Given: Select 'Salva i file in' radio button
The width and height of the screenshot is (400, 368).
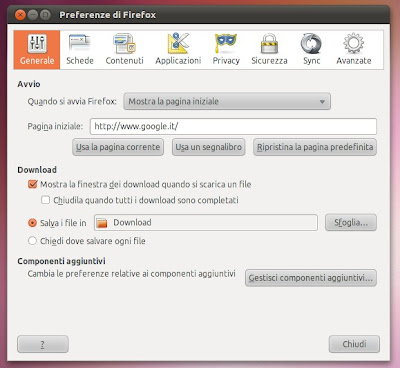Looking at the screenshot, I should [32, 223].
